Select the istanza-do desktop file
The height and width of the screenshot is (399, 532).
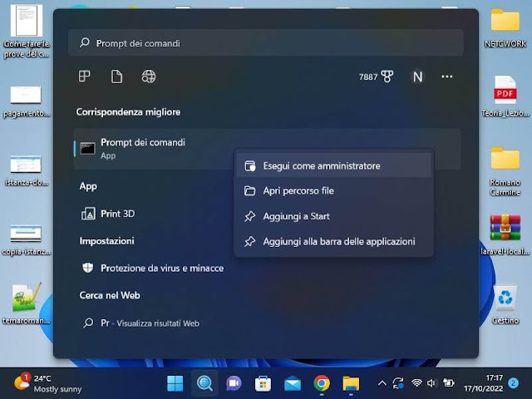point(27,170)
